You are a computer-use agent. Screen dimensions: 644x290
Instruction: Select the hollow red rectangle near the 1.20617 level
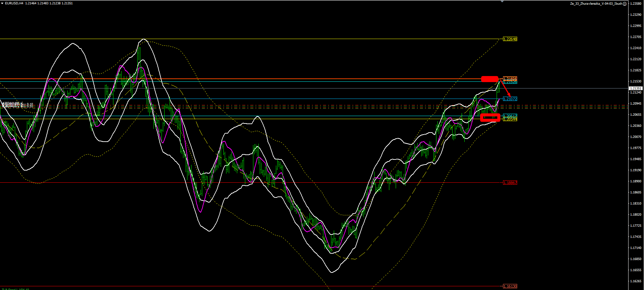click(x=490, y=117)
